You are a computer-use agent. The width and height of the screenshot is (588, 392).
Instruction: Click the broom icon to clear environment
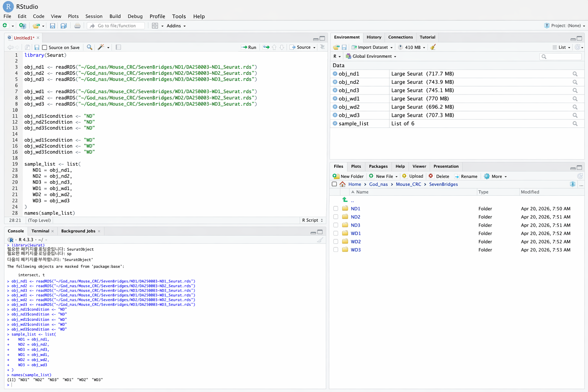coord(433,47)
